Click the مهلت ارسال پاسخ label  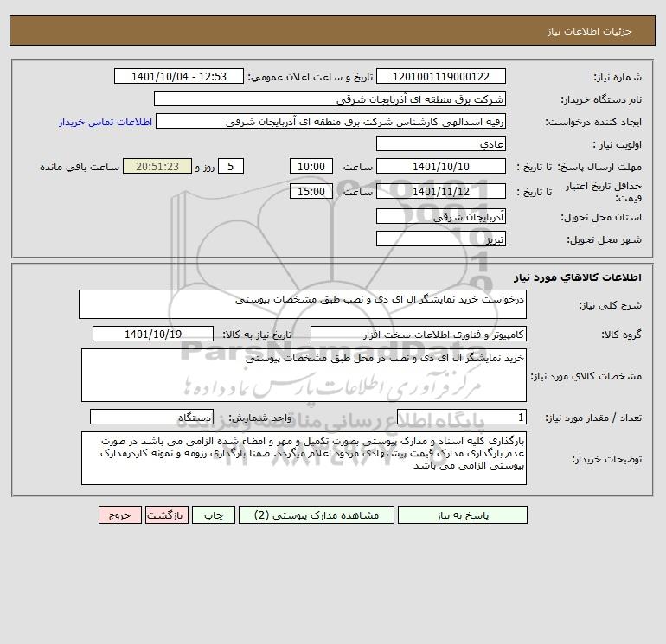(599, 167)
